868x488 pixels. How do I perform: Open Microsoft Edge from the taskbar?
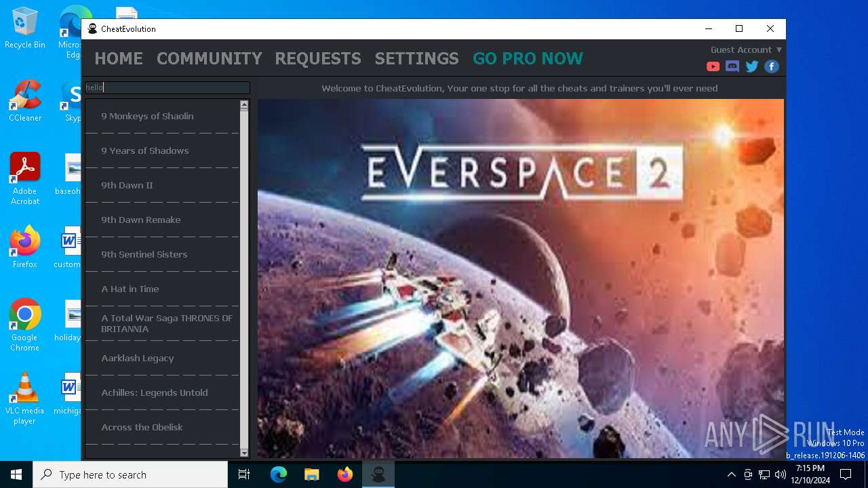point(279,474)
